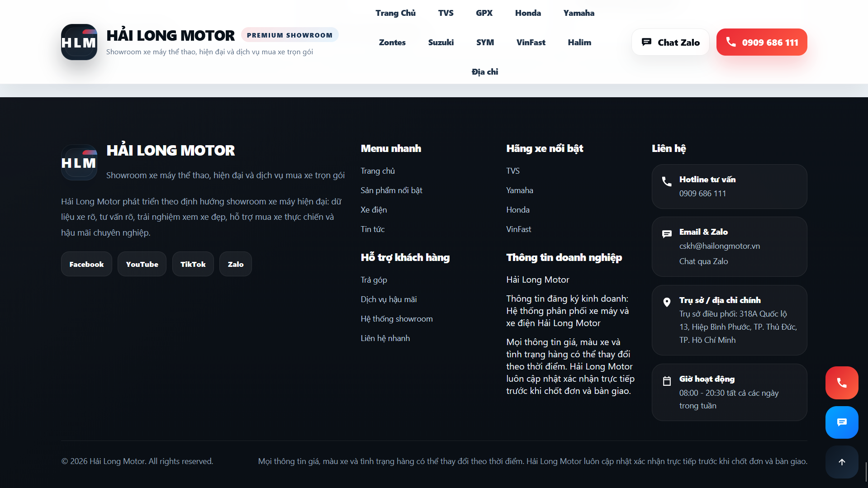Select VinFast in the brand navigation
The image size is (868, 488).
(x=531, y=42)
